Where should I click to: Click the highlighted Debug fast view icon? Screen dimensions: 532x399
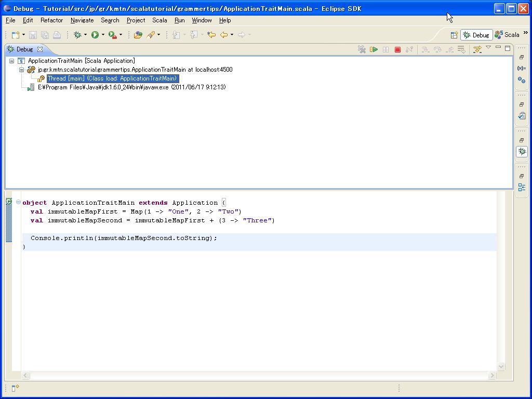pyautogui.click(x=522, y=151)
